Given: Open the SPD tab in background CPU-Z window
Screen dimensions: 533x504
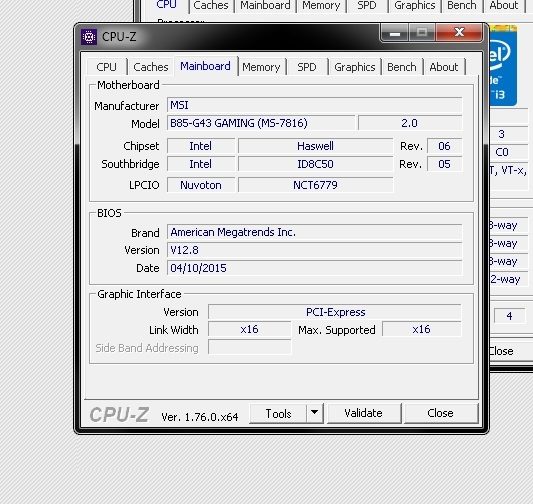Looking at the screenshot, I should coord(367,5).
